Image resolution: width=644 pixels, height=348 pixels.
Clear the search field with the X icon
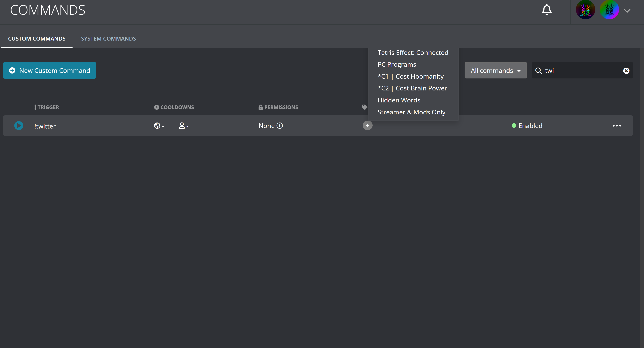click(x=626, y=71)
